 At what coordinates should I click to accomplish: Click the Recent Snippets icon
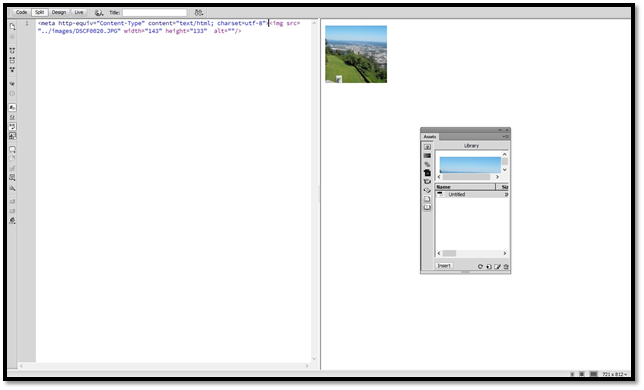click(x=12, y=178)
